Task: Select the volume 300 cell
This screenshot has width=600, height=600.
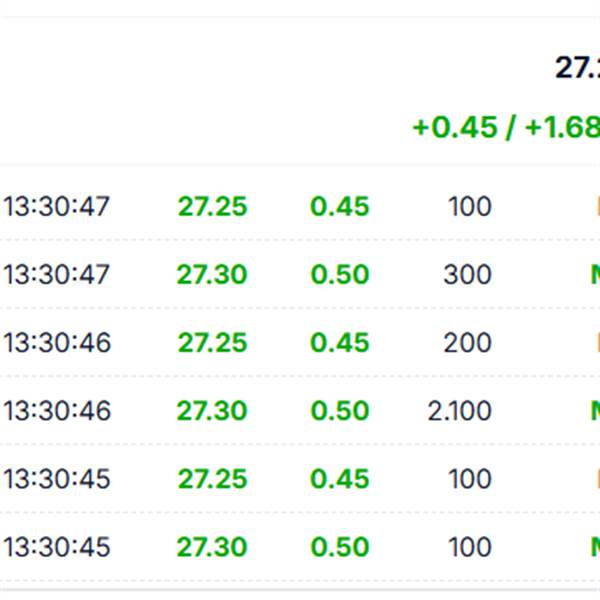Action: tap(467, 274)
